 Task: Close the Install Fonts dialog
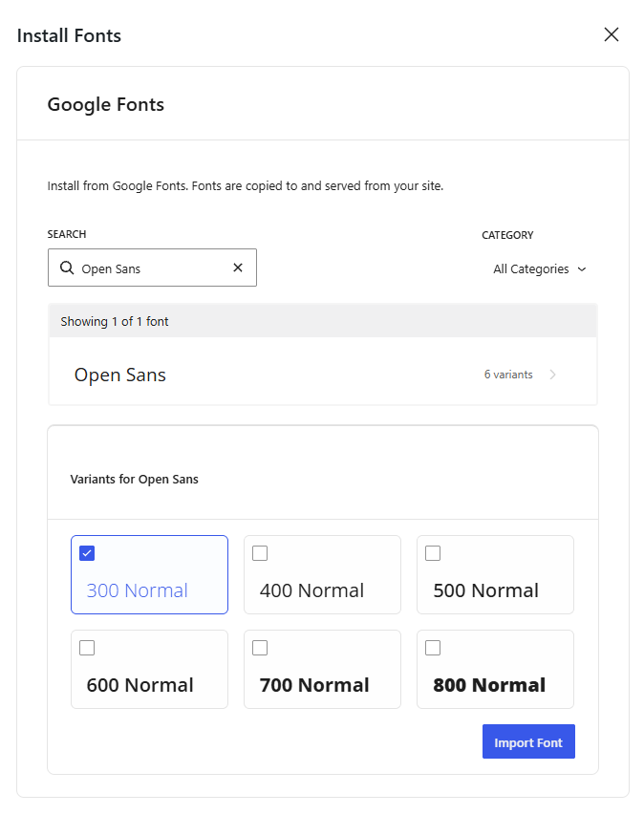coord(612,34)
